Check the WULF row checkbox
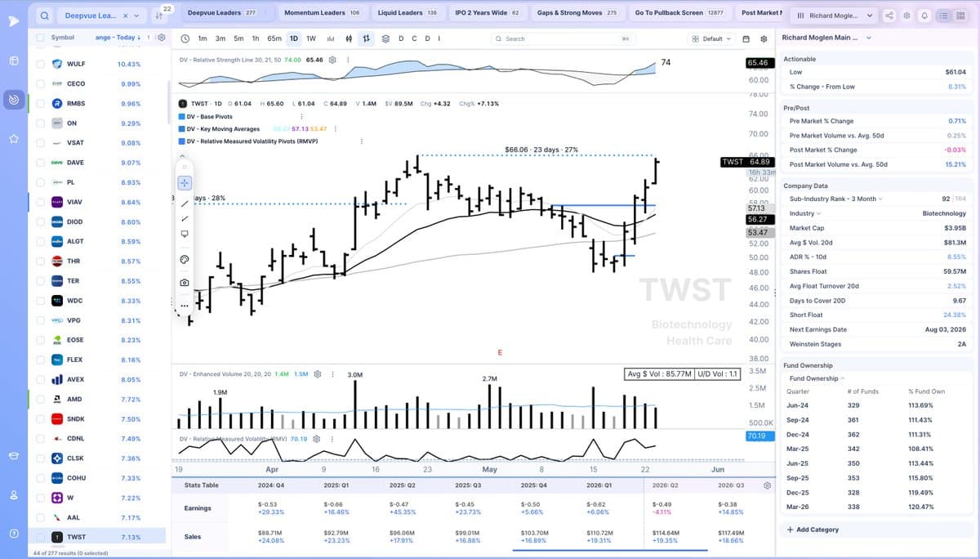The height and width of the screenshot is (559, 980). pyautogui.click(x=40, y=64)
